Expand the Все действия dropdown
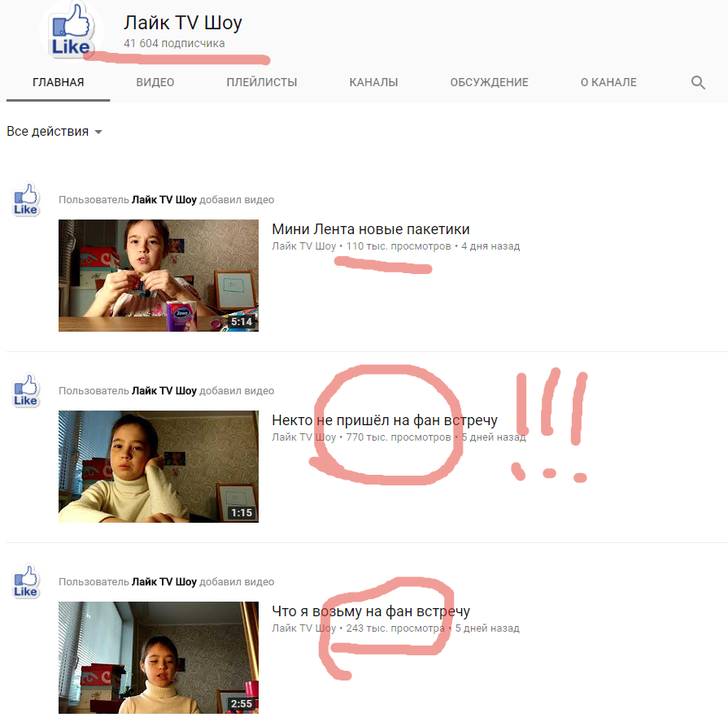Image resolution: width=728 pixels, height=726 pixels. [54, 132]
